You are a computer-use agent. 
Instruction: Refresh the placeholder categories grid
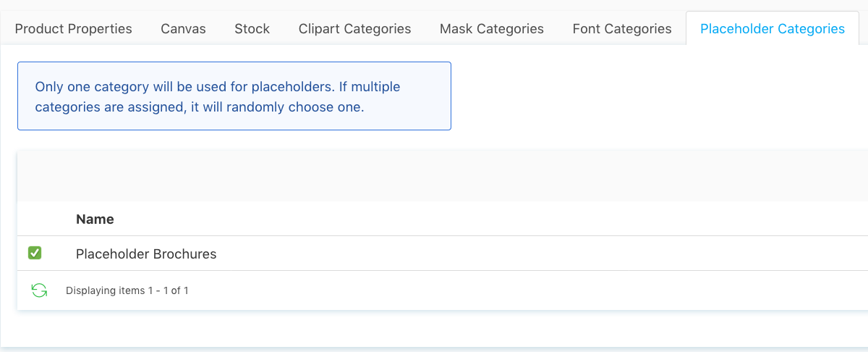tap(39, 290)
